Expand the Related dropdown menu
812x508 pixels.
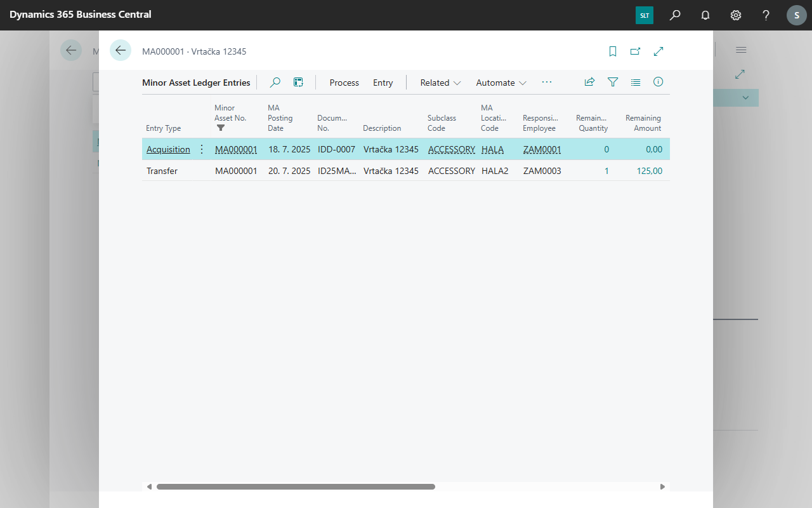point(440,83)
